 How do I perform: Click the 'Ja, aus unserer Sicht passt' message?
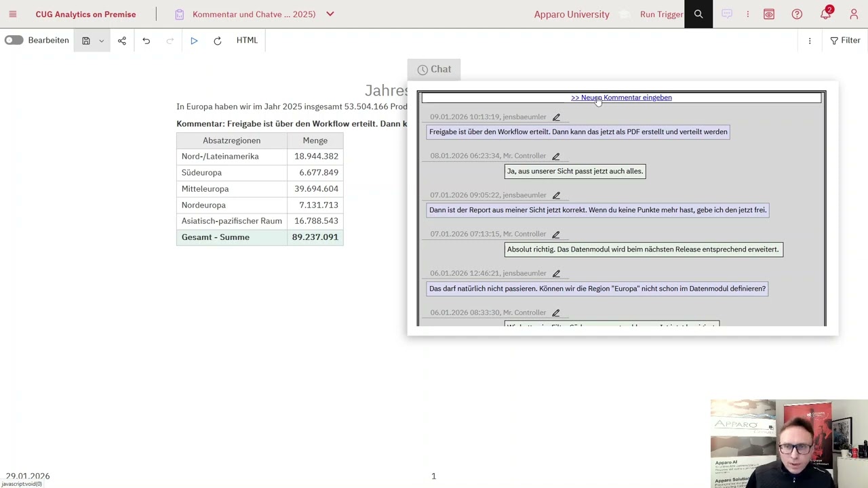pos(575,171)
